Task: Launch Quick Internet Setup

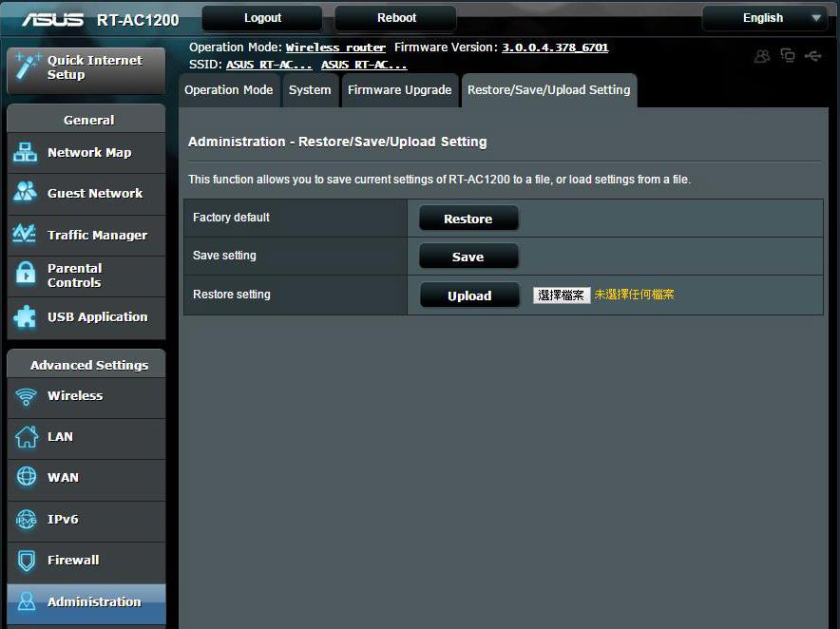Action: point(86,69)
